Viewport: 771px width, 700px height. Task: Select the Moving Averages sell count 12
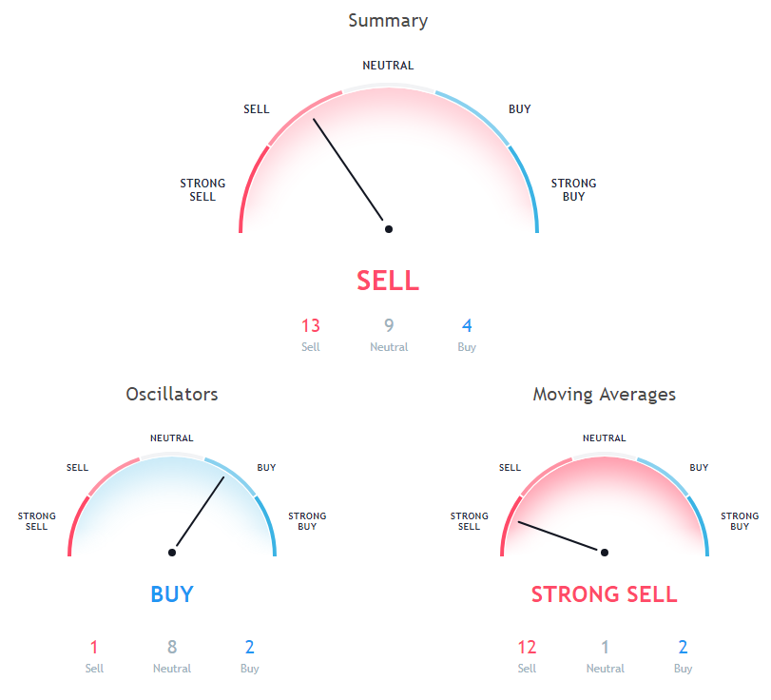click(x=527, y=648)
